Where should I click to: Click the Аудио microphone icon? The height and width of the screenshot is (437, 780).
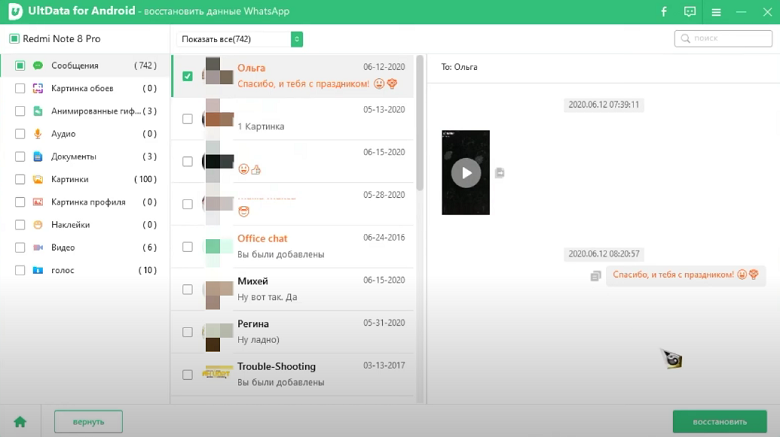tap(38, 133)
